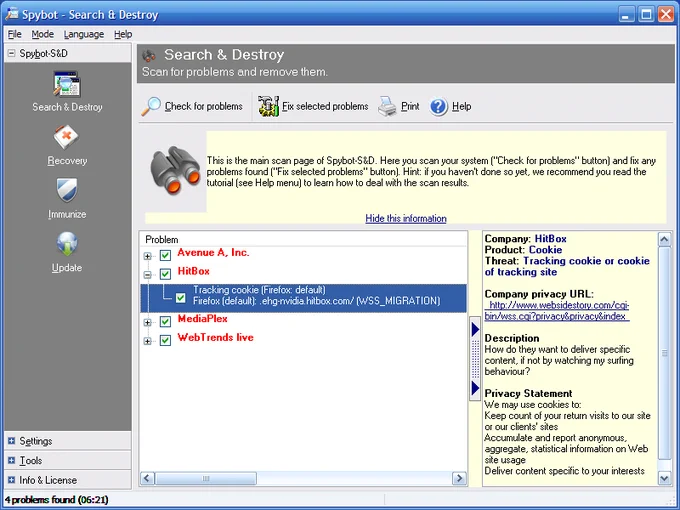Viewport: 680px width, 510px height.
Task: Click the 'Scan for problems and remove them.' subtitle
Action: pos(235,72)
